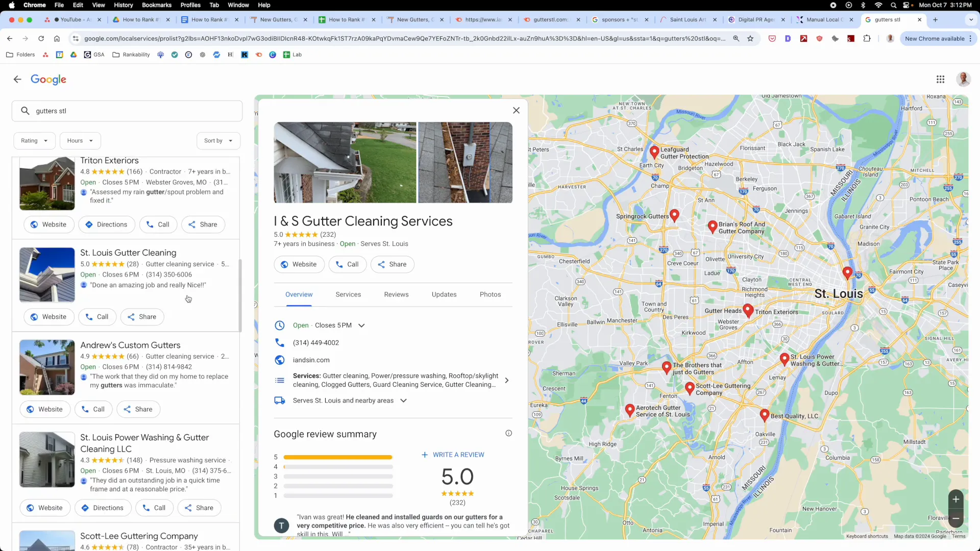
Task: Open Chrome home page button
Action: 57,39
